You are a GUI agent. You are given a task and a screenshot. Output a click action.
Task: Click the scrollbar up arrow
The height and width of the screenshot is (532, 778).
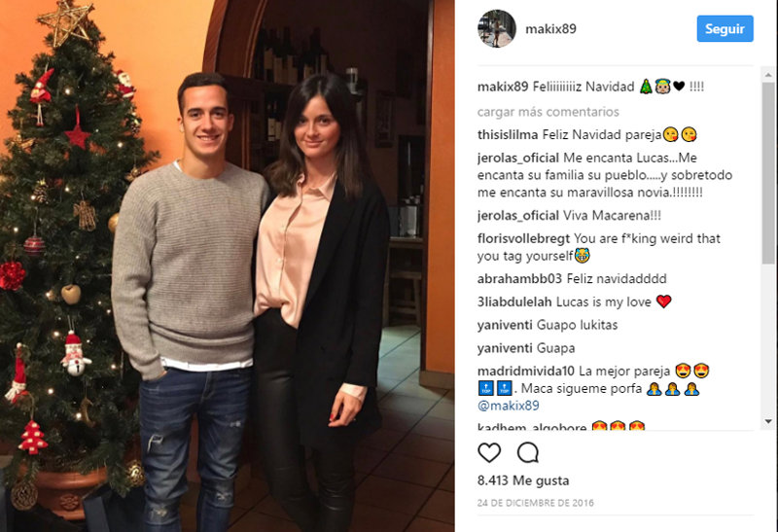[768, 75]
